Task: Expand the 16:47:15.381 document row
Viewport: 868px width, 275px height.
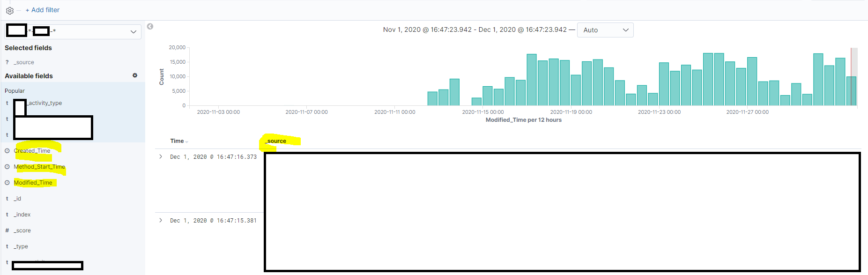Action: point(161,220)
